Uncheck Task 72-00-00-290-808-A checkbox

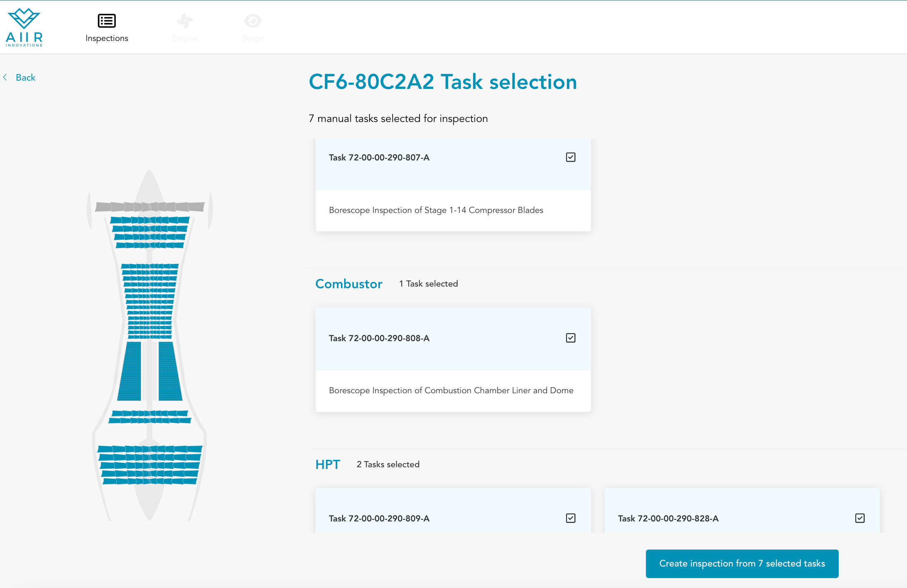571,338
